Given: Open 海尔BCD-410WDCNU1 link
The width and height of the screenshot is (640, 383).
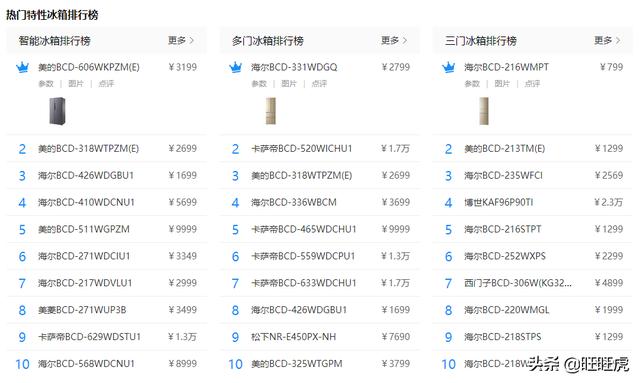Looking at the screenshot, I should click(87, 203).
